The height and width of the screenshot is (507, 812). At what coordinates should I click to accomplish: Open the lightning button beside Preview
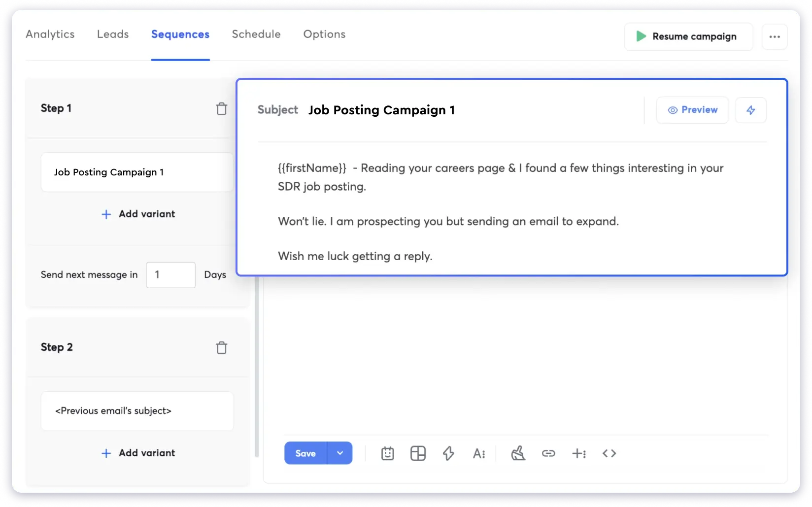click(750, 110)
